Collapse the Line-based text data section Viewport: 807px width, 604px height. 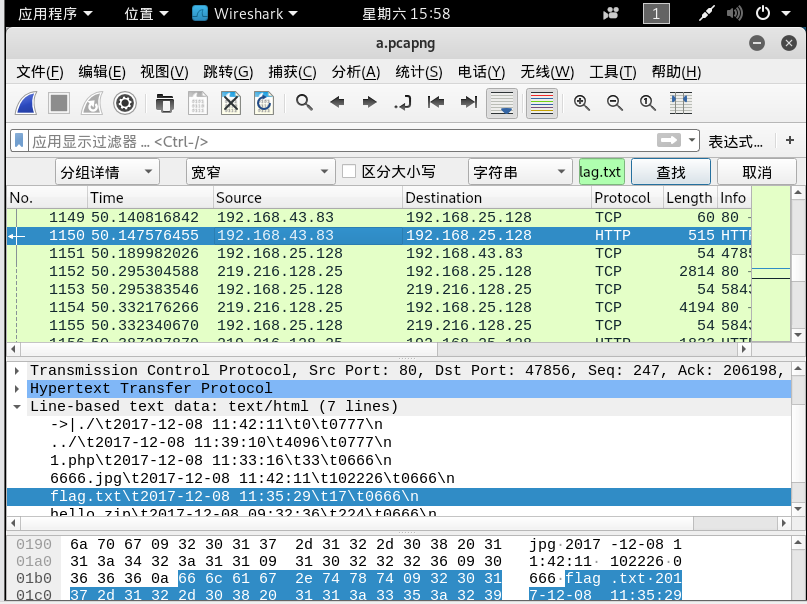click(17, 406)
